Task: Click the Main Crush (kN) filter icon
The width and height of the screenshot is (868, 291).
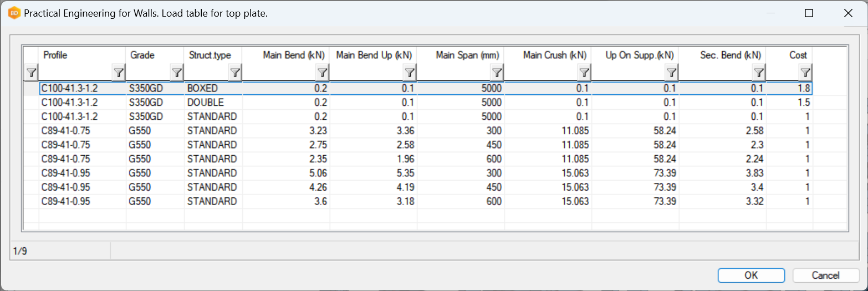Action: (x=584, y=72)
